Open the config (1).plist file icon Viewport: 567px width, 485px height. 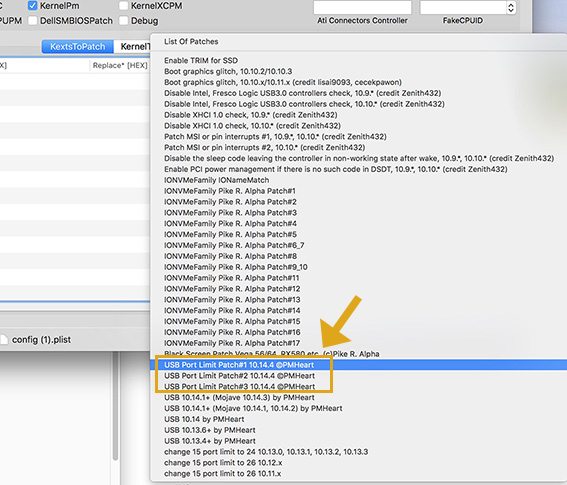(4, 340)
